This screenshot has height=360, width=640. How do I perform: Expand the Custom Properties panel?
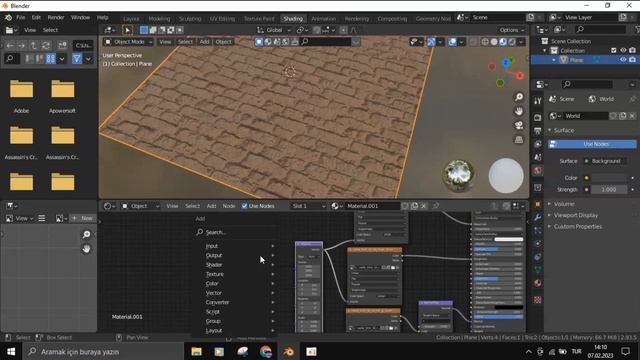[578, 227]
